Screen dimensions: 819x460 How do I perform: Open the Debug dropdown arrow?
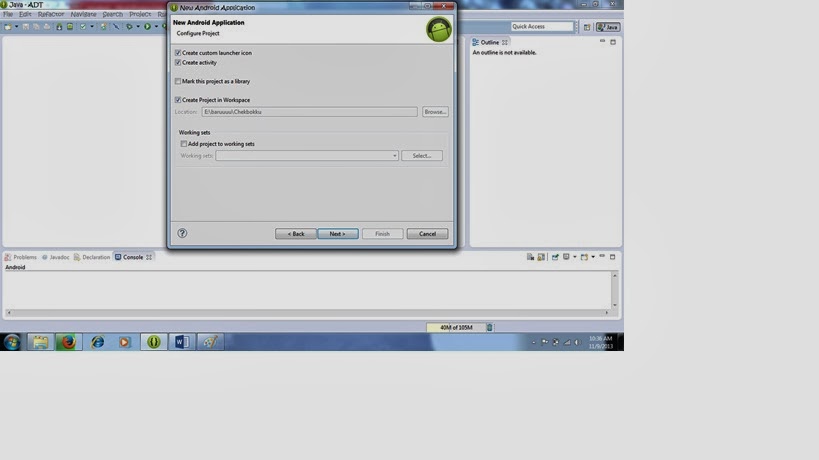138,27
